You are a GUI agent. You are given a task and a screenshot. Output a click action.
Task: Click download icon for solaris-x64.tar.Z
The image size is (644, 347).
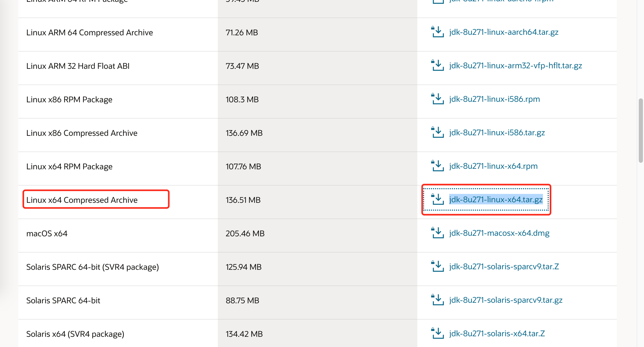[x=437, y=333]
